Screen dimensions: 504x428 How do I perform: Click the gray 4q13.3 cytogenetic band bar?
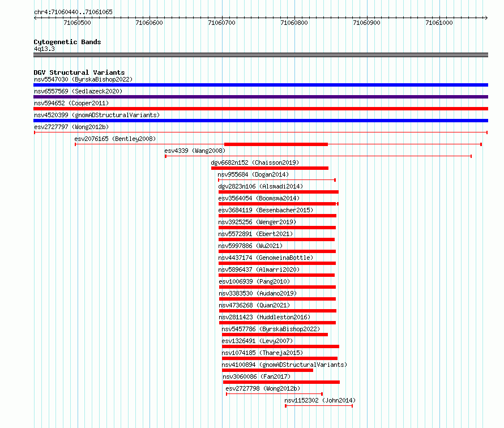tap(260, 55)
